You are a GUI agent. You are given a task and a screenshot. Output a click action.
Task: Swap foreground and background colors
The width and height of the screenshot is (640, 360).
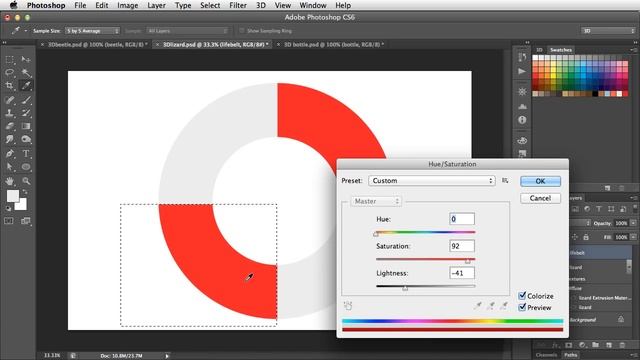(x=25, y=192)
